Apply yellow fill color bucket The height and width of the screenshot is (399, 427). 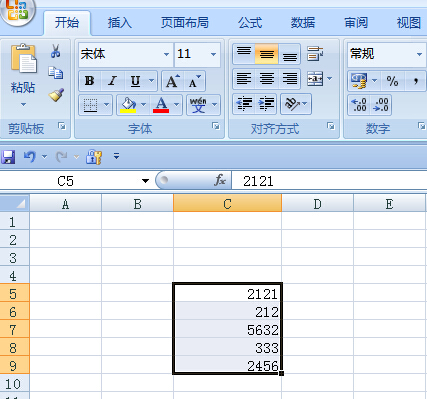point(128,105)
